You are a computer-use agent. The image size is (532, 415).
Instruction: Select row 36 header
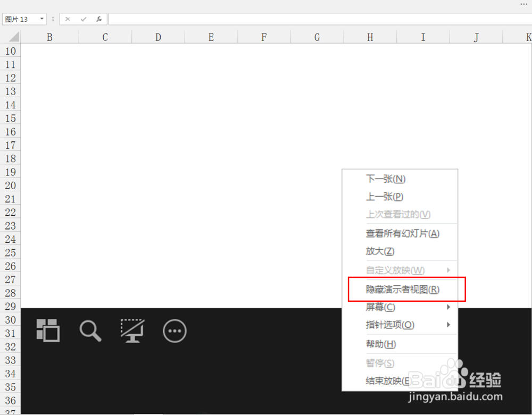click(x=10, y=400)
